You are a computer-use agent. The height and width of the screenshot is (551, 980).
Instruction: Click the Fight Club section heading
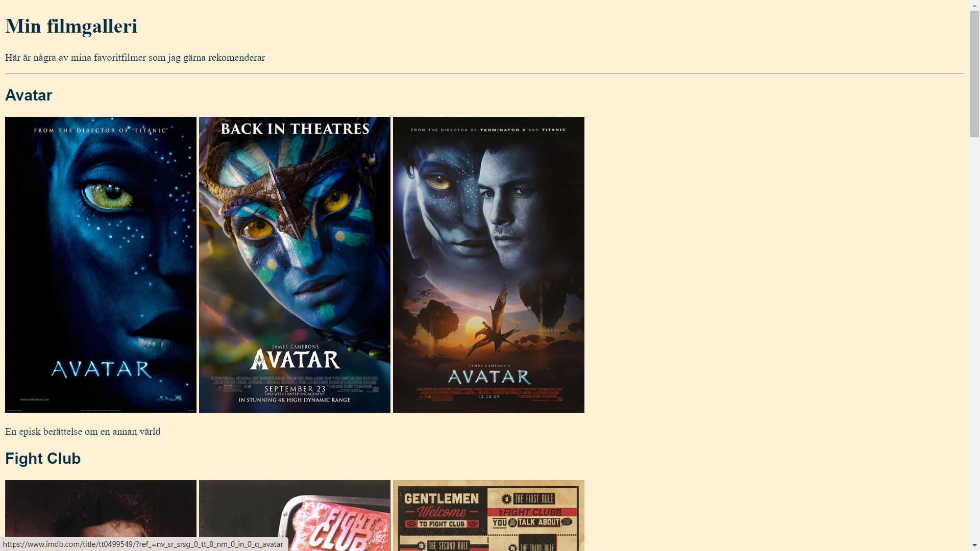point(43,459)
